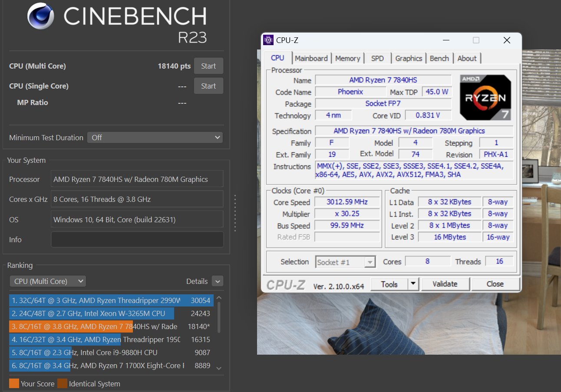561x392 pixels.
Task: Start the CPU Multi Core test
Action: [x=208, y=66]
